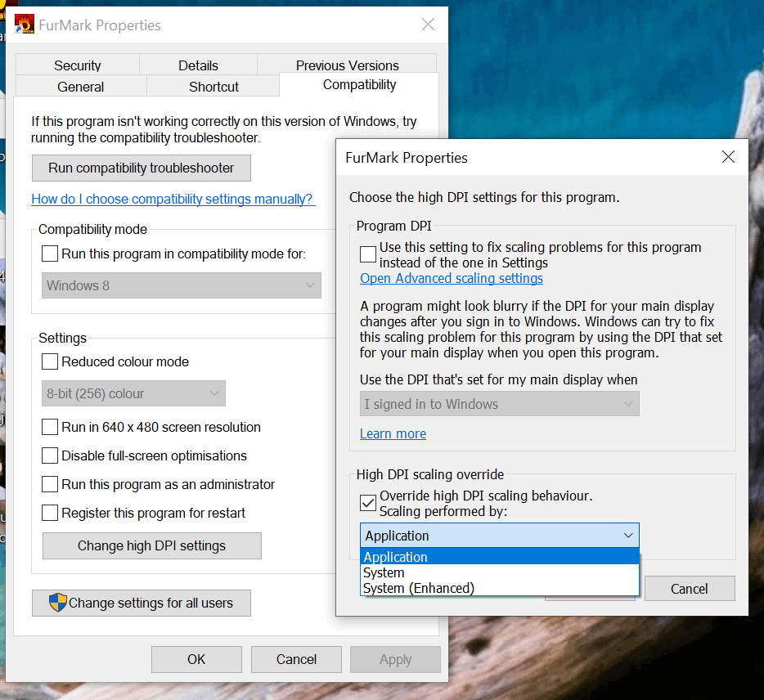Open Advanced scaling settings link
This screenshot has width=764, height=700.
coord(452,278)
